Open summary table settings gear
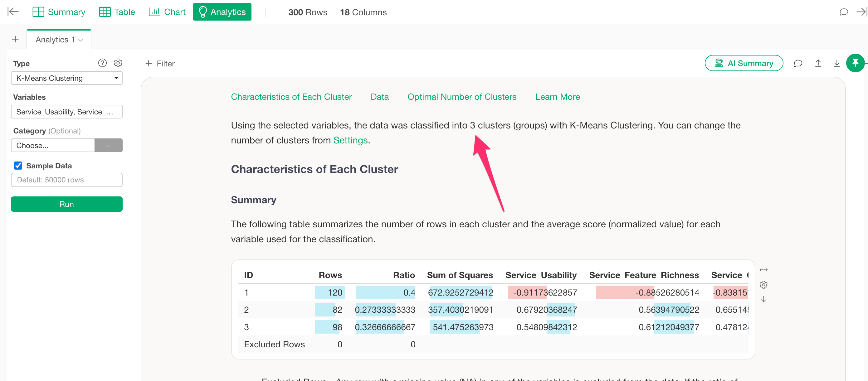868x381 pixels. coord(763,285)
